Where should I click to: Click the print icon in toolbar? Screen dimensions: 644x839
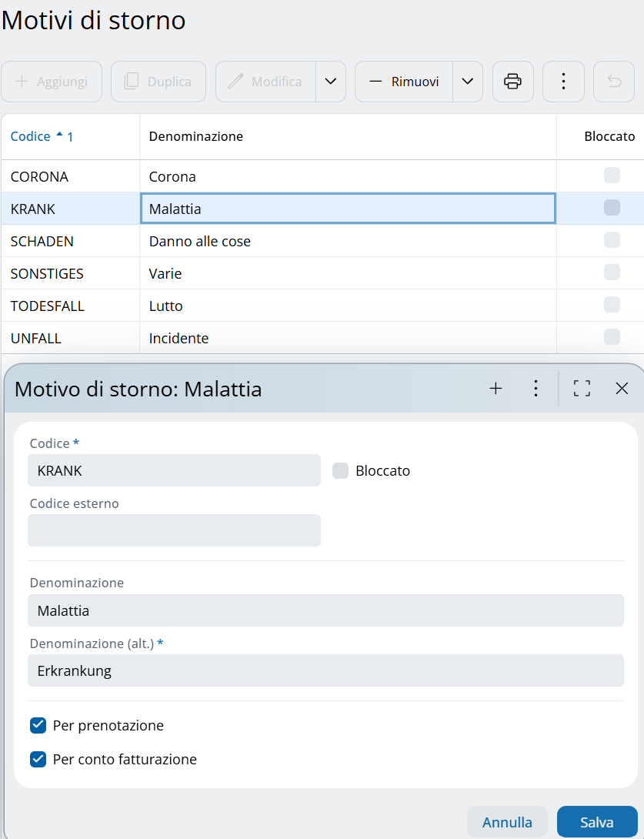click(x=513, y=82)
